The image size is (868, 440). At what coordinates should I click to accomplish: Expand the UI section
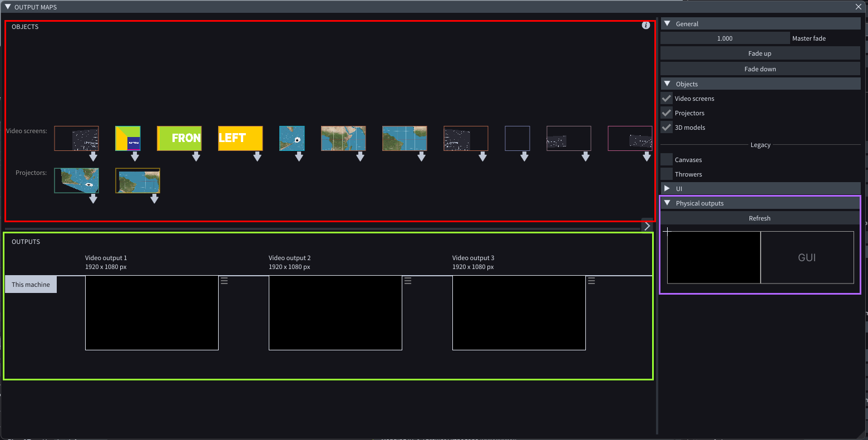coord(667,189)
